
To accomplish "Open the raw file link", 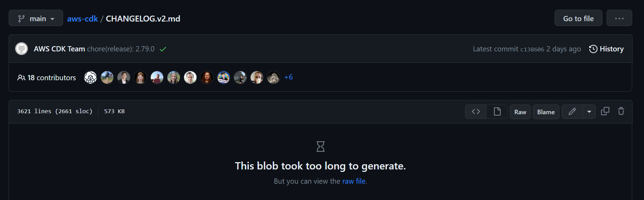I will pos(354,181).
